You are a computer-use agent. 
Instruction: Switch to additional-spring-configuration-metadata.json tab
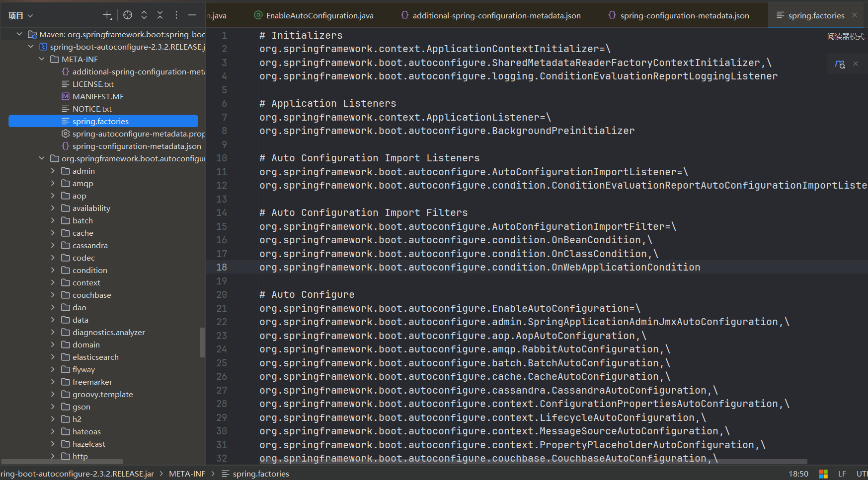[491, 15]
